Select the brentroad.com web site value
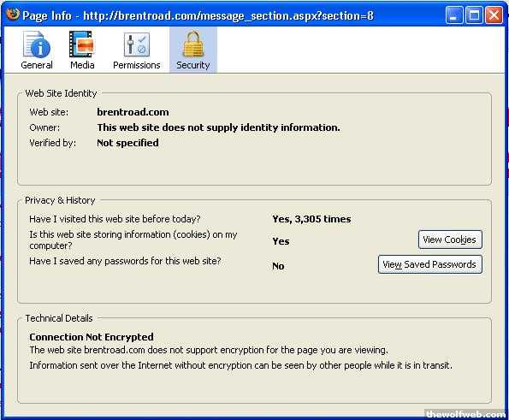Image resolution: width=509 pixels, height=420 pixels. [133, 112]
